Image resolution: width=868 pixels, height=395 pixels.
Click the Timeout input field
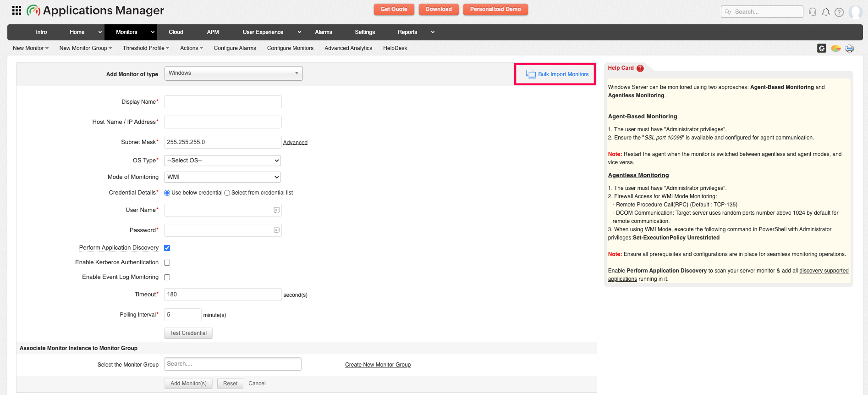tap(223, 295)
